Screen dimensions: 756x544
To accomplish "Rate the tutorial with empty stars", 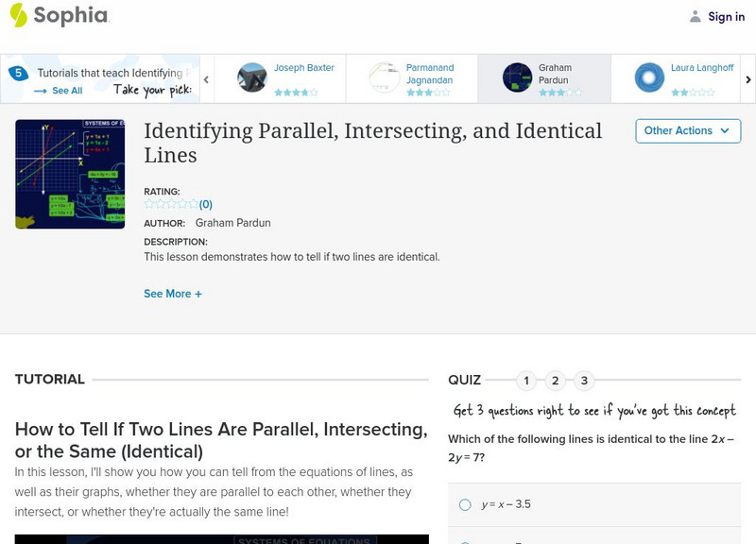I will (x=171, y=204).
